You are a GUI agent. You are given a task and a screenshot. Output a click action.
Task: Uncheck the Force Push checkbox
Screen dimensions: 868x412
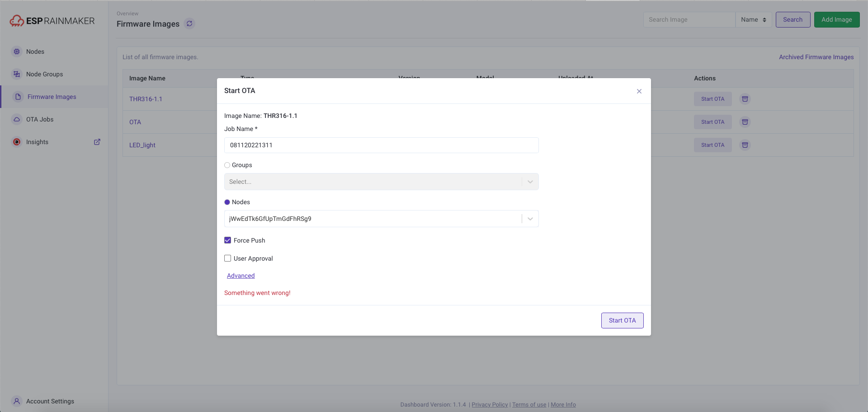coord(228,240)
